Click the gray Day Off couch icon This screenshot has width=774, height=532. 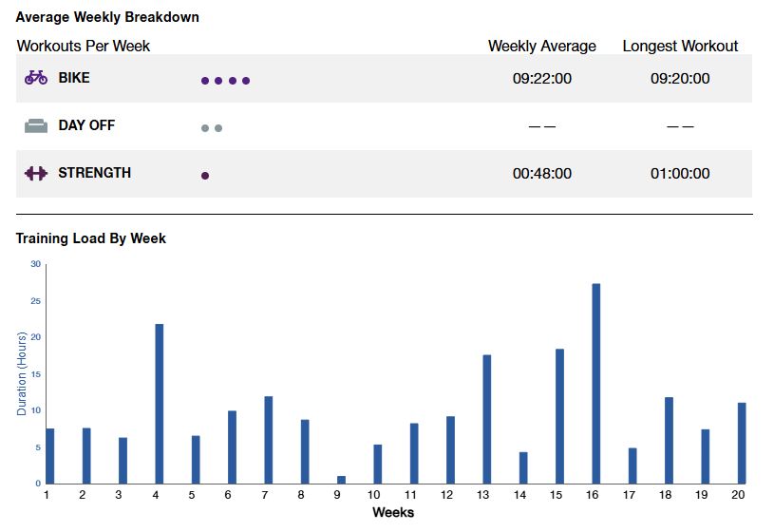(x=36, y=125)
